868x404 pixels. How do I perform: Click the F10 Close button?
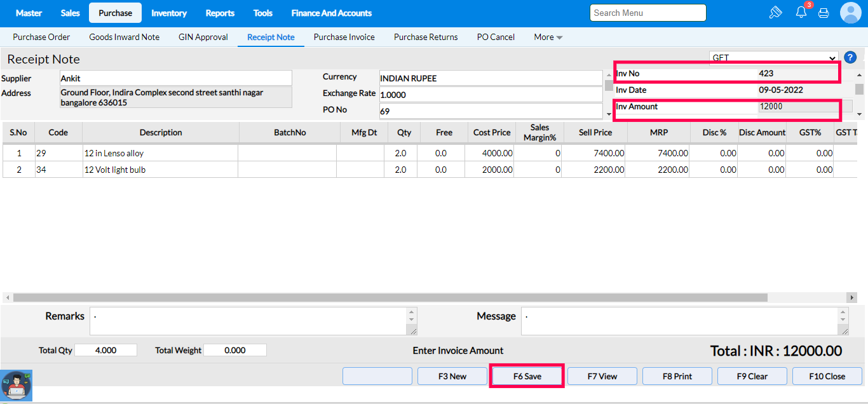coord(827,376)
